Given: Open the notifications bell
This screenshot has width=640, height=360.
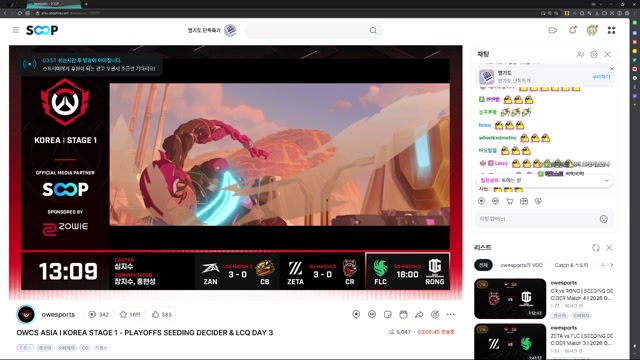Looking at the screenshot, I should pos(572,30).
